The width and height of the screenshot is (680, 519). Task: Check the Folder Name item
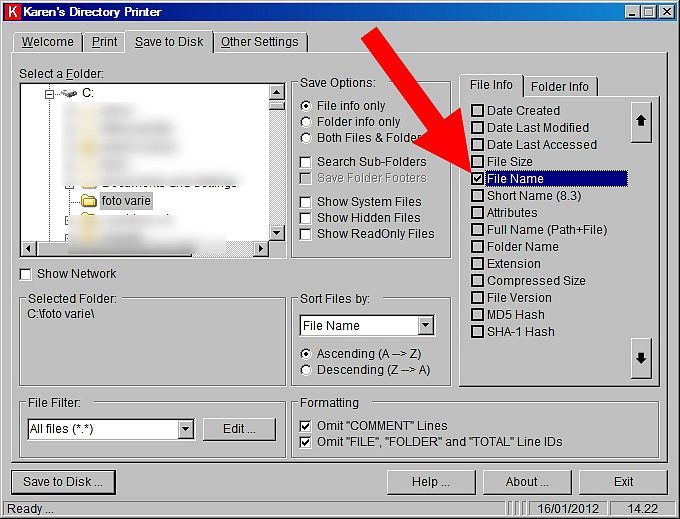[x=477, y=247]
